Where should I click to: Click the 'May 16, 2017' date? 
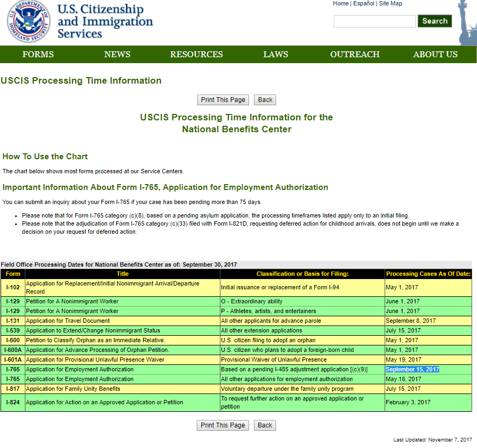click(x=404, y=379)
